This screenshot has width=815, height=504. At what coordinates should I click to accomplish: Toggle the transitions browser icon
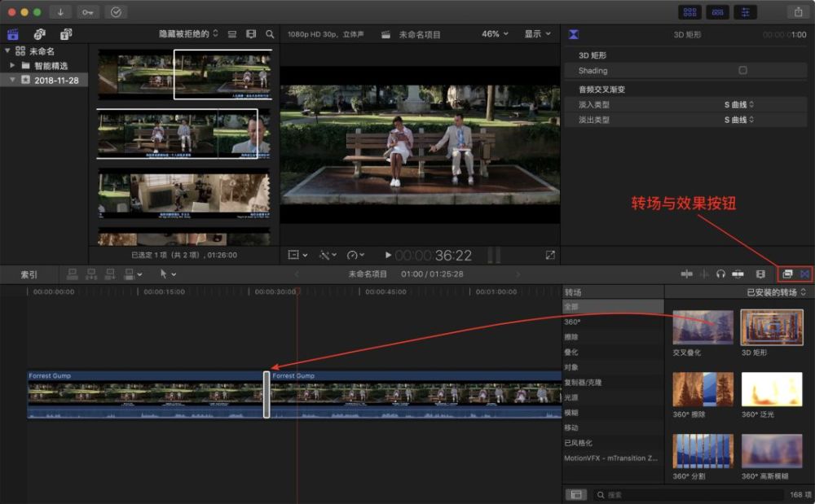tap(804, 274)
